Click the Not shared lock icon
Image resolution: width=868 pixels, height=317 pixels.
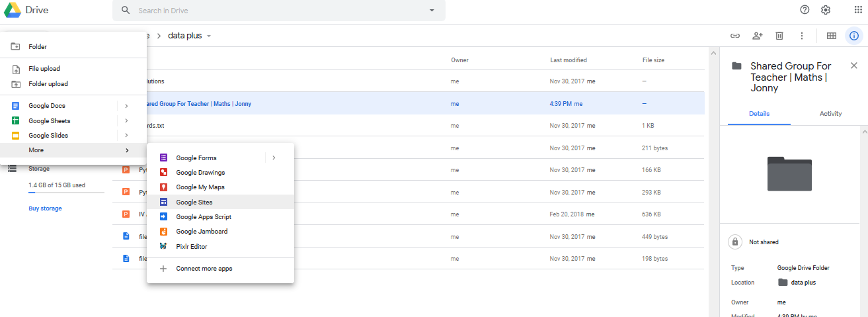click(x=734, y=242)
